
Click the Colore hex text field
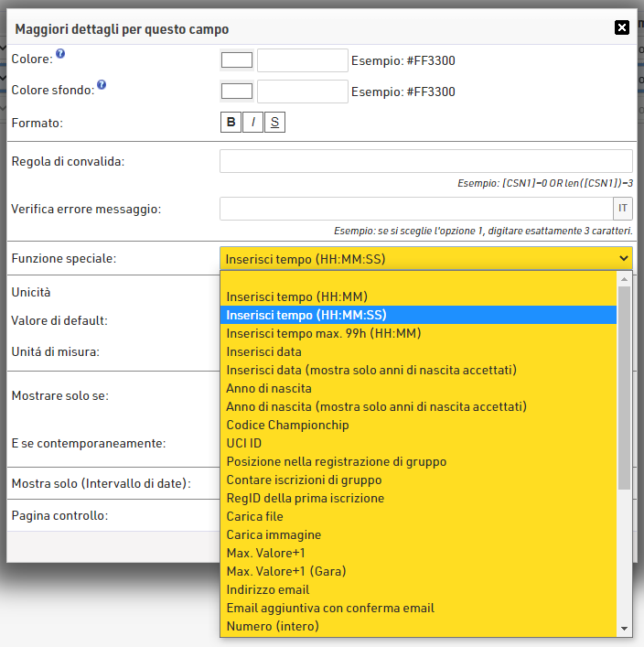[303, 60]
